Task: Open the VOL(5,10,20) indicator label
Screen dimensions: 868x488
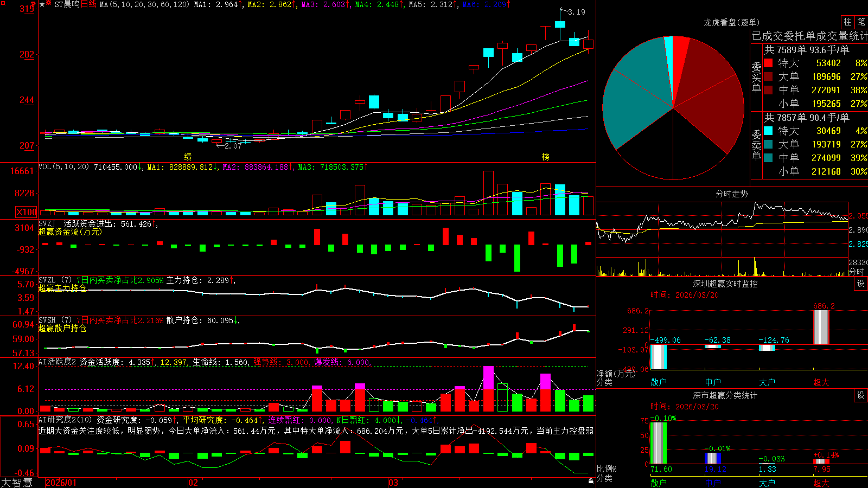Action: (63, 167)
